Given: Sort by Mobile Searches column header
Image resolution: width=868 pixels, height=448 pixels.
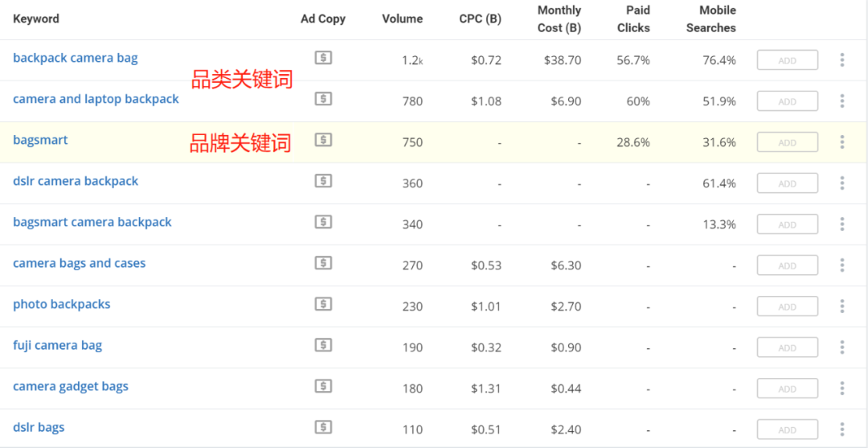Looking at the screenshot, I should [711, 18].
